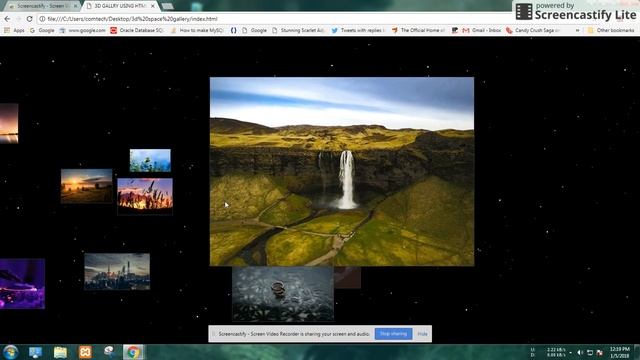Open a new tab with blank tab button
640x360 pixels.
click(167, 6)
